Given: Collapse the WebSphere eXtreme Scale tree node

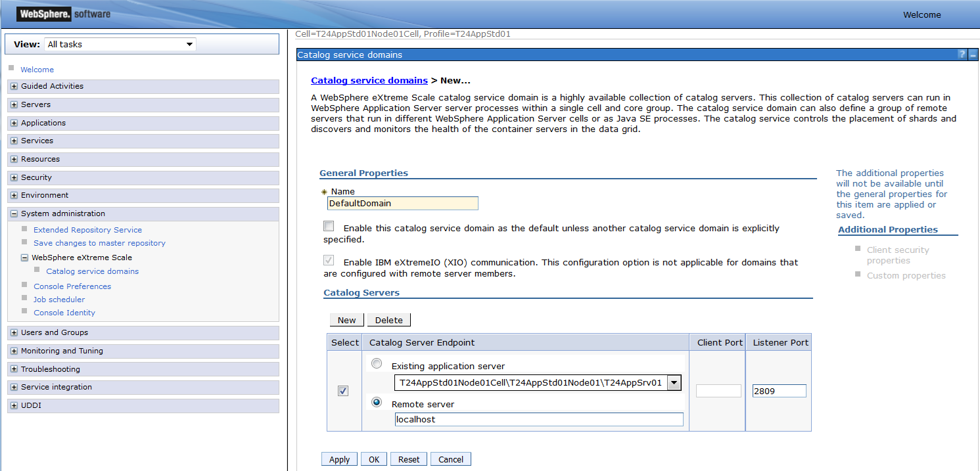Looking at the screenshot, I should pyautogui.click(x=25, y=258).
